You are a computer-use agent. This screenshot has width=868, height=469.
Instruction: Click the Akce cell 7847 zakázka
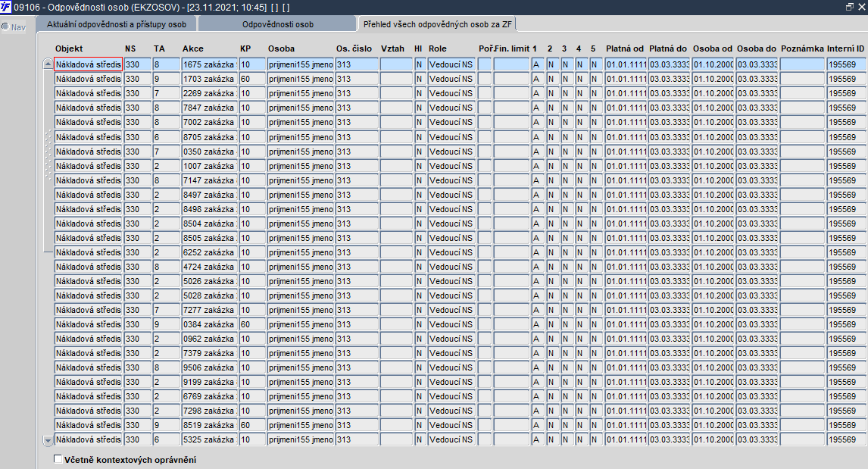coord(209,108)
